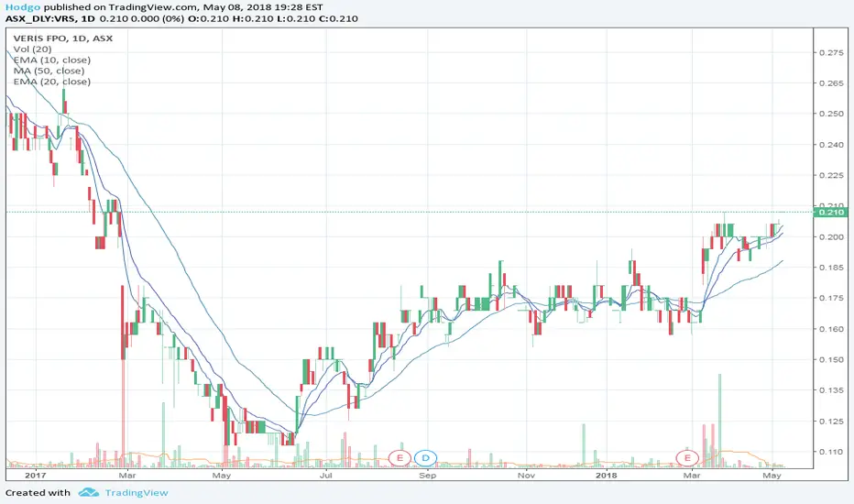The image size is (854, 504).
Task: Click the 0.250 price axis label
Action: pos(831,114)
